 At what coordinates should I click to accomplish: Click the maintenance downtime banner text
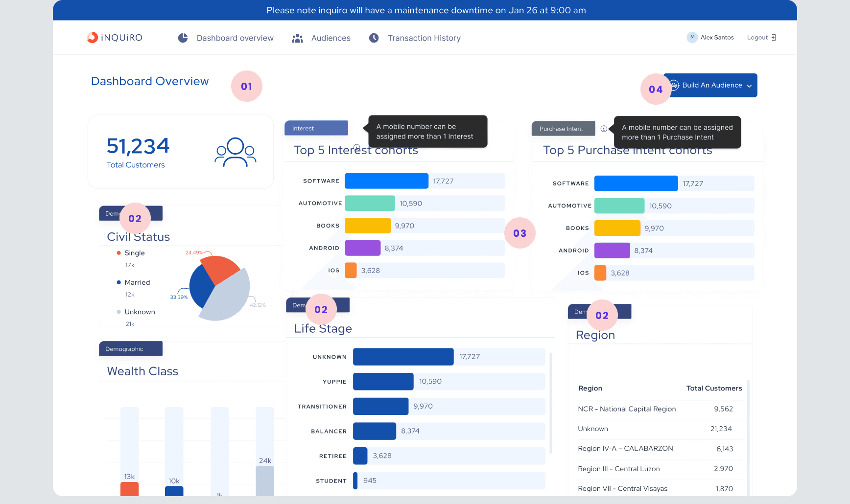pos(426,10)
